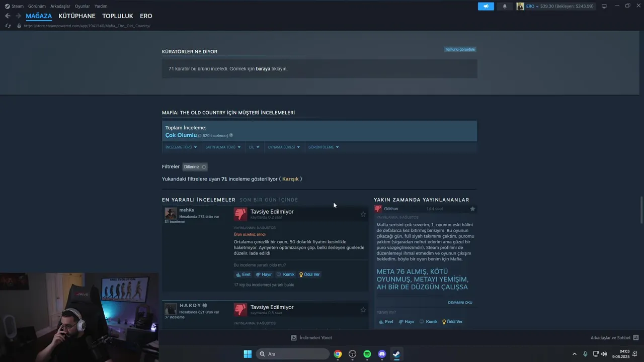
Task: Click the Steam announcements megaphone icon
Action: [x=486, y=6]
